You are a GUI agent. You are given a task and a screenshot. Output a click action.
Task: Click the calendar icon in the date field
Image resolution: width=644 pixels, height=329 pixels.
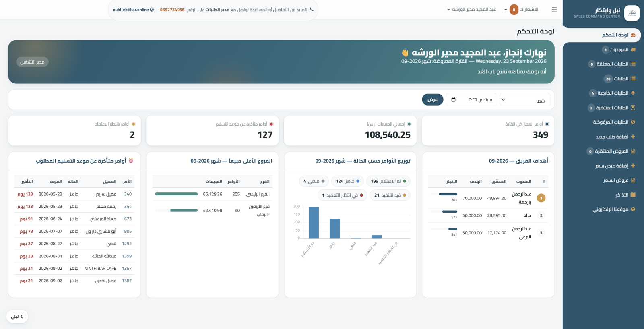pyautogui.click(x=454, y=100)
